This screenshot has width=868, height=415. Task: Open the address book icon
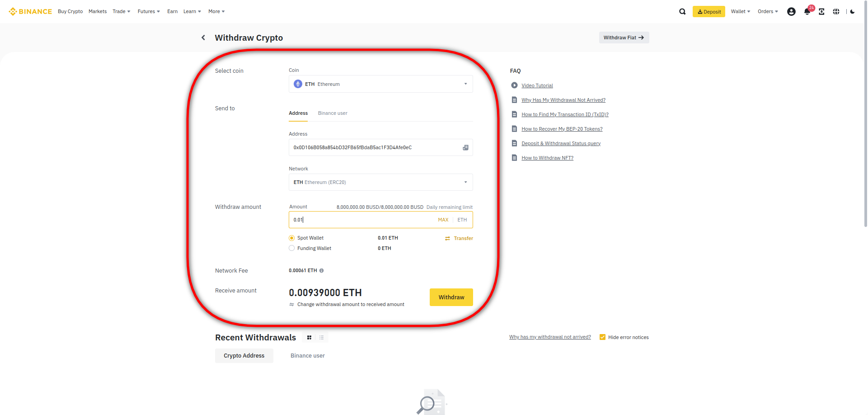coord(465,147)
